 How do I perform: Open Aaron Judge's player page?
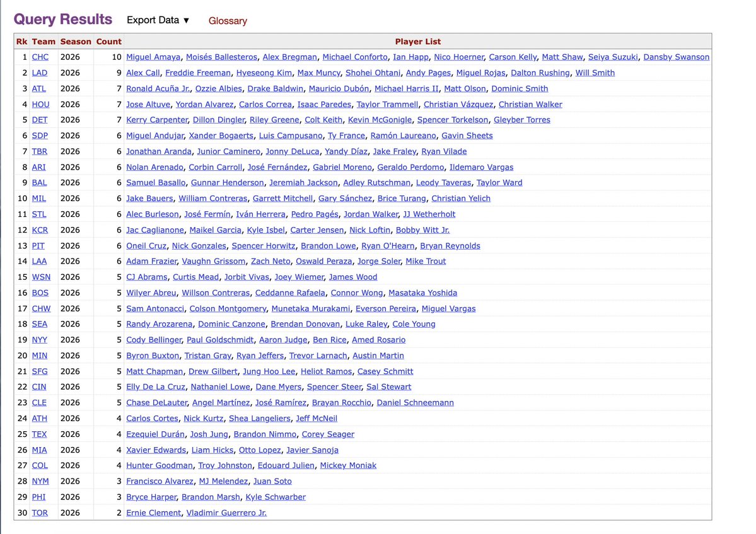pyautogui.click(x=283, y=340)
